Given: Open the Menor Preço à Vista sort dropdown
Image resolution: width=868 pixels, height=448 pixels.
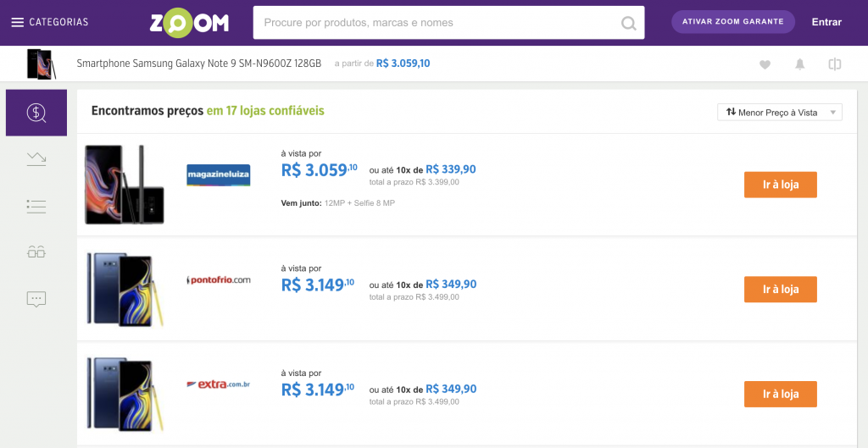Looking at the screenshot, I should tap(780, 113).
